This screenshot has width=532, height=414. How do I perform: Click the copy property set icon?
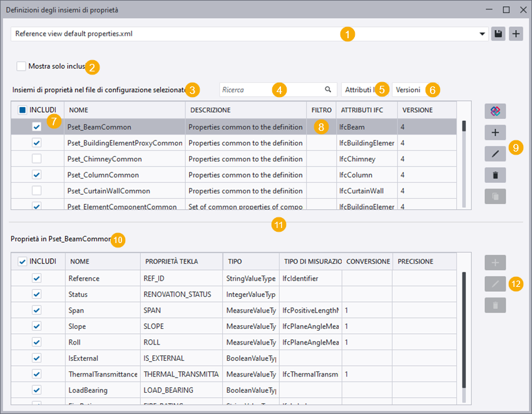pyautogui.click(x=494, y=196)
